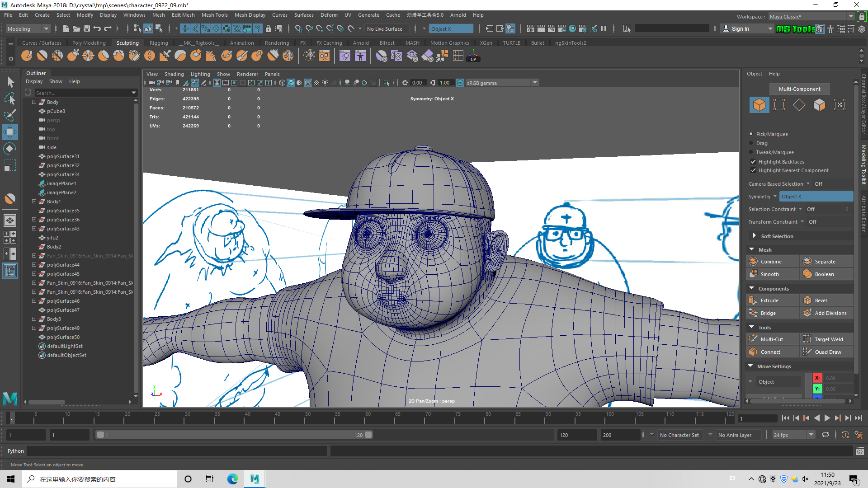The width and height of the screenshot is (868, 488).
Task: Activate the Rotate tool in the toolbox
Action: (x=10, y=149)
